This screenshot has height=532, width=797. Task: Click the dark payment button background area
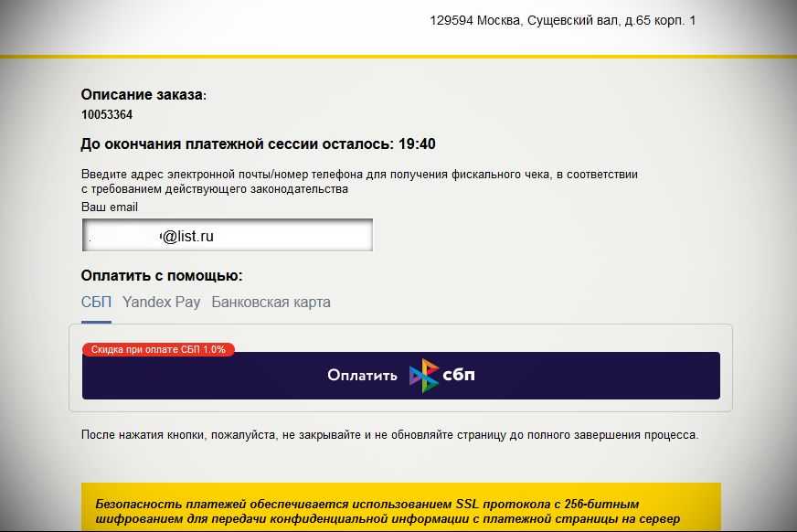click(594, 375)
